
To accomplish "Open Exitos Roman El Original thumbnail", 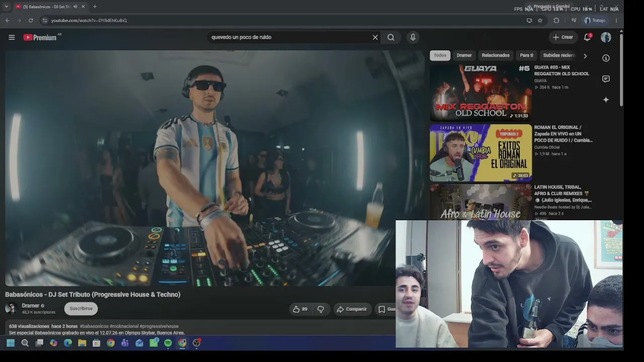I will click(480, 152).
